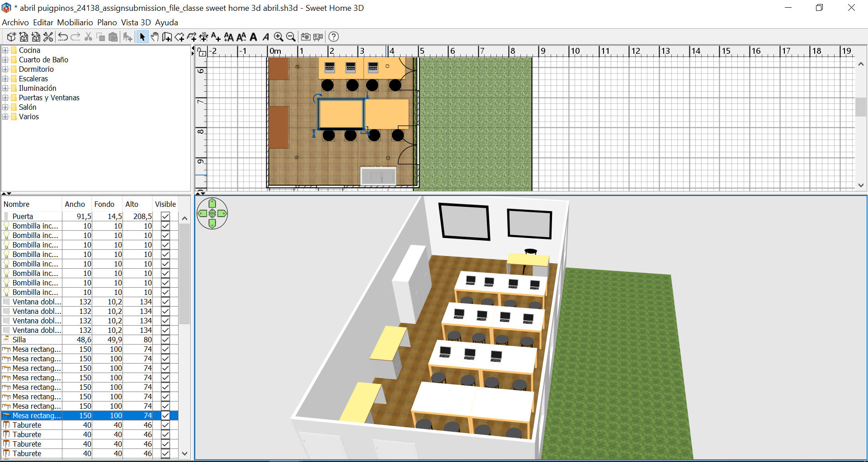This screenshot has height=462, width=868.
Task: Expand the Puertas y Ventanas category
Action: [5, 98]
